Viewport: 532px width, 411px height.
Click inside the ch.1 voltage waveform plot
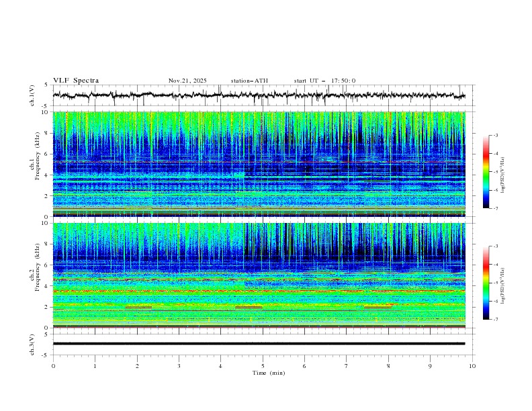coord(263,95)
